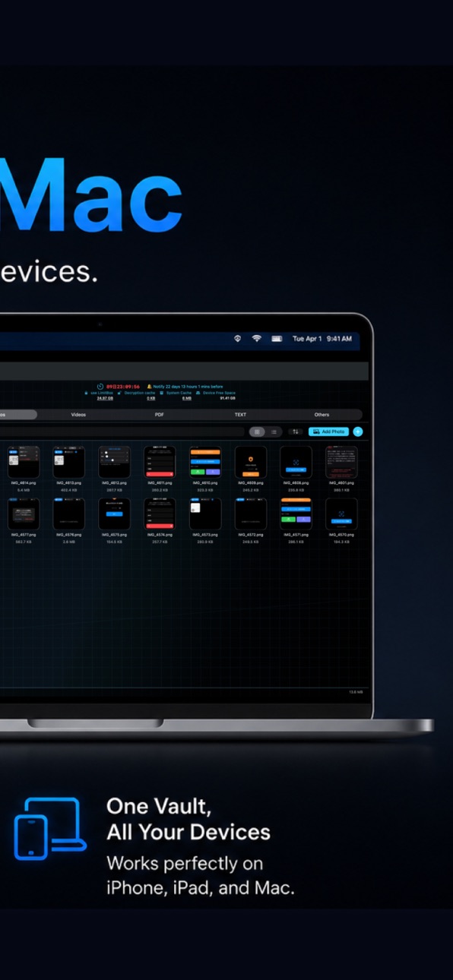Select grid view layout
This screenshot has width=453, height=980.
point(257,432)
